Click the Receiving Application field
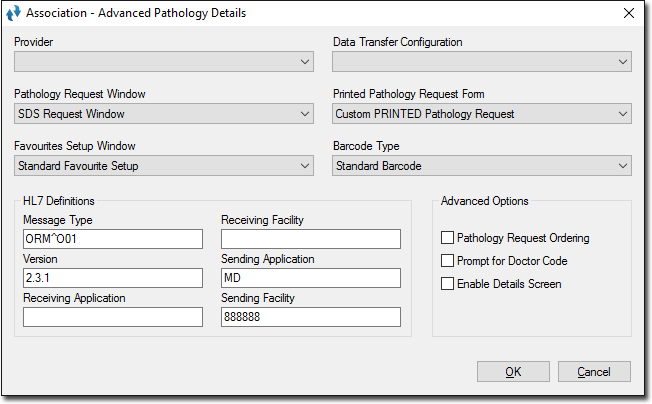The height and width of the screenshot is (404, 652). [113, 317]
